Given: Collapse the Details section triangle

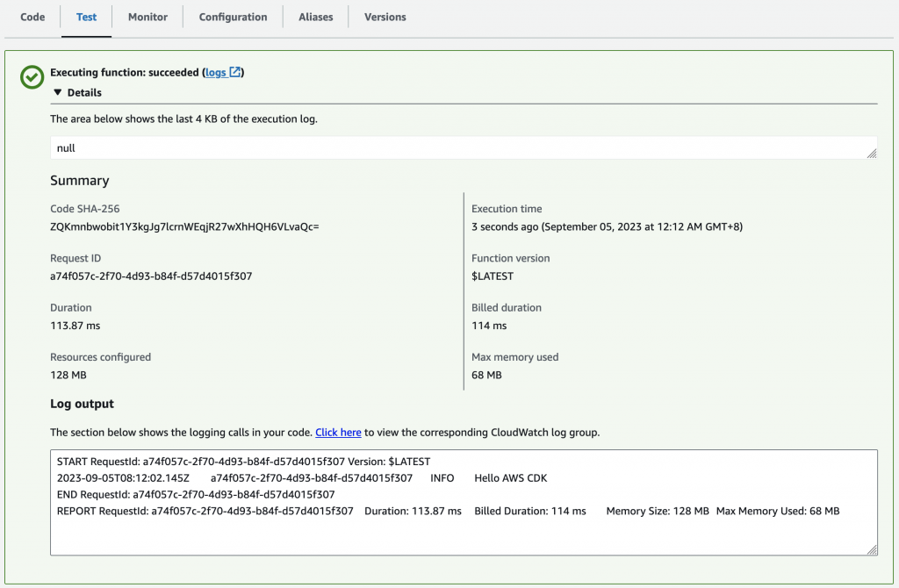Looking at the screenshot, I should (57, 92).
